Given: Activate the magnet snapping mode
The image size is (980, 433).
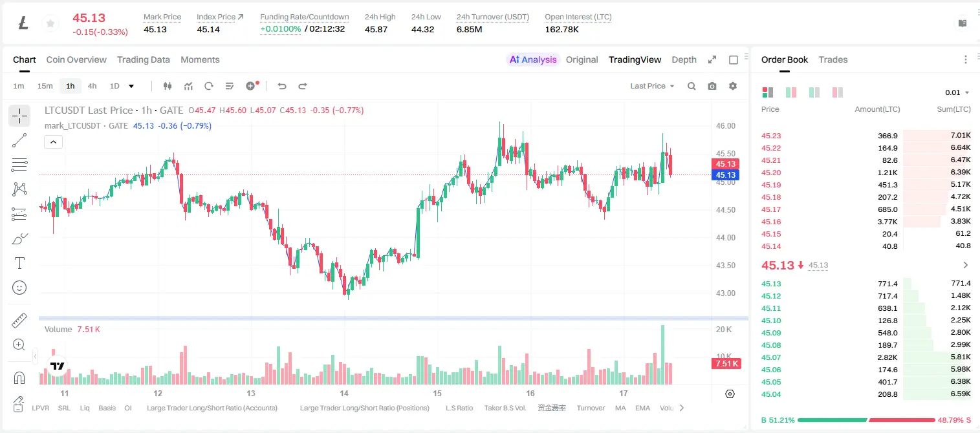Looking at the screenshot, I should click(19, 377).
